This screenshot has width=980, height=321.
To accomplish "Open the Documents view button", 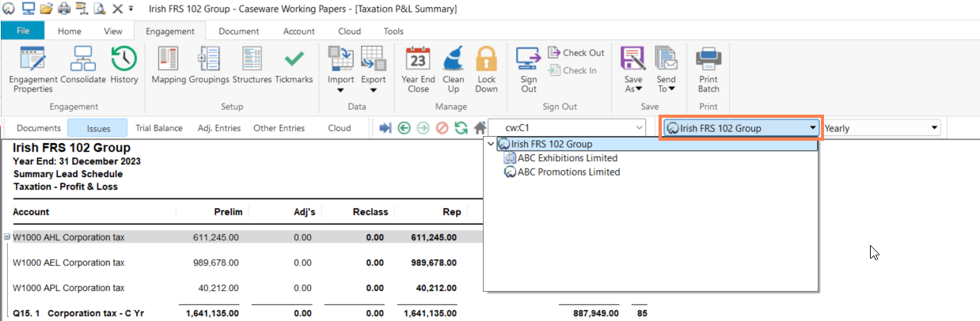I will pos(39,128).
